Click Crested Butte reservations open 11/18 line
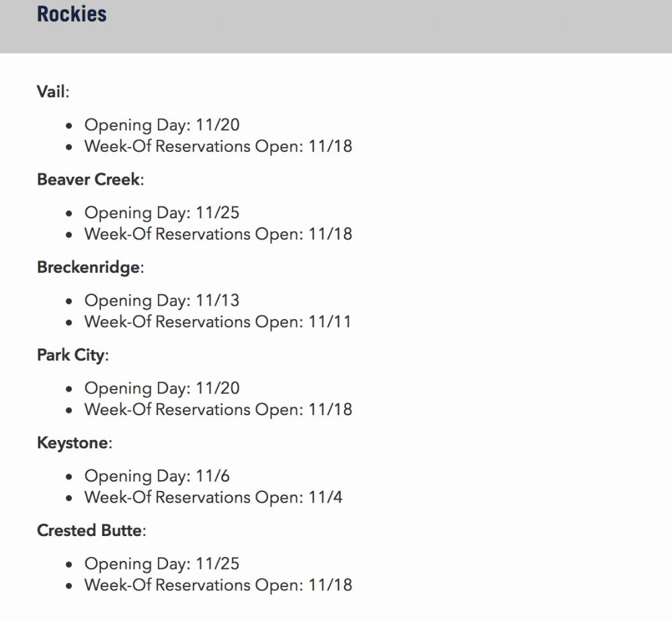672x622 pixels. pyautogui.click(x=218, y=585)
